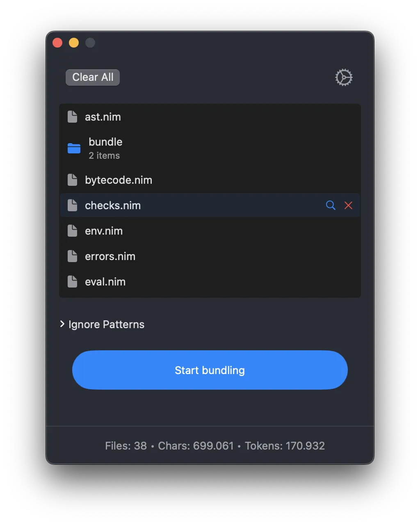Screen dimensions: 420x525
Task: Select the ast.nim row
Action: (x=210, y=117)
